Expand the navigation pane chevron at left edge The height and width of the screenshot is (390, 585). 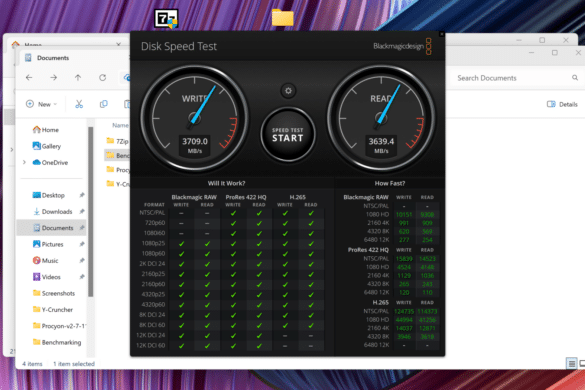pyautogui.click(x=12, y=150)
